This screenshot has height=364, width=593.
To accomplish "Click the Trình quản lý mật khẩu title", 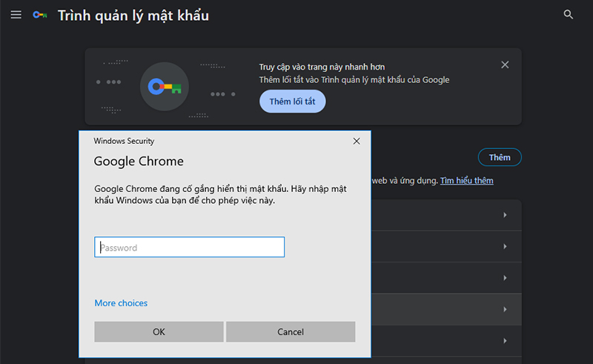I will click(x=133, y=16).
